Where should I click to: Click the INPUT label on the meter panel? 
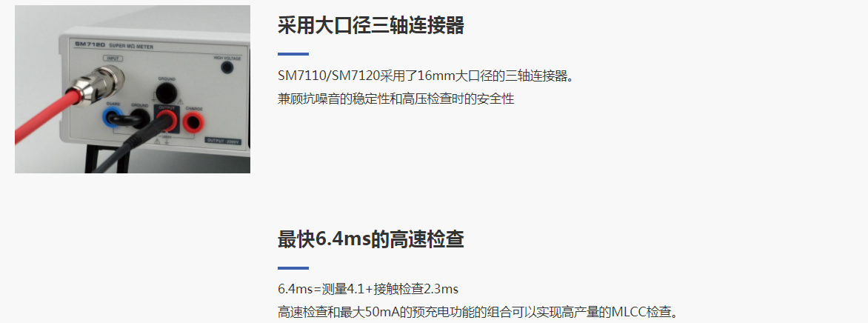113,59
